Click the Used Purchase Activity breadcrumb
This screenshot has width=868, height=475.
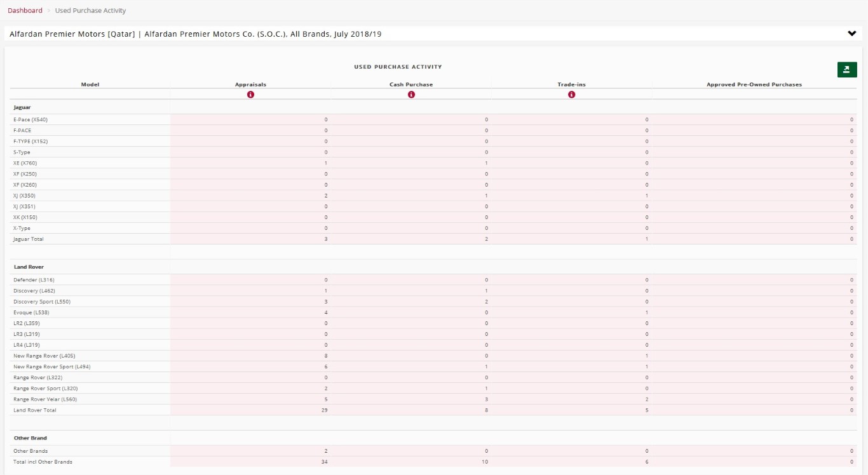click(x=90, y=10)
